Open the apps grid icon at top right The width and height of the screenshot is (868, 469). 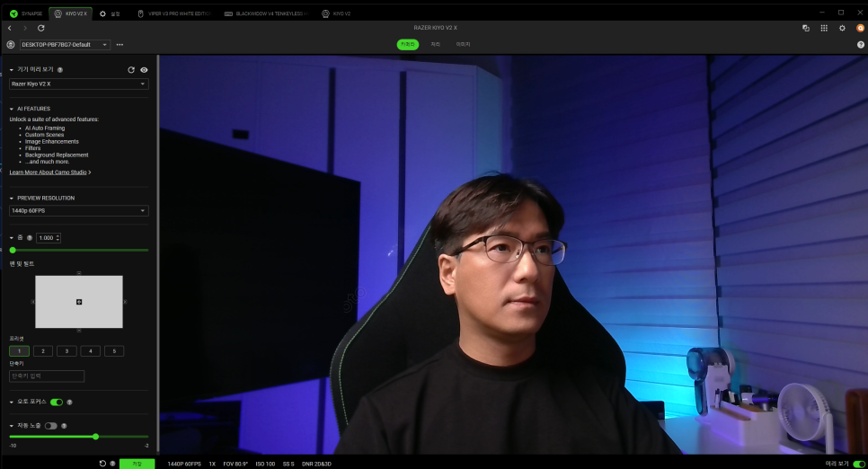point(824,28)
